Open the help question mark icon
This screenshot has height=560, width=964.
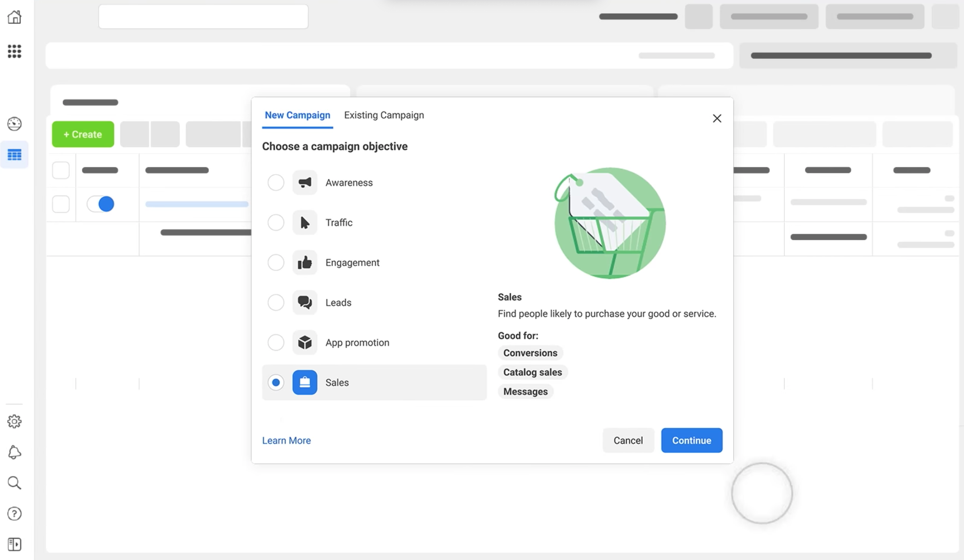click(14, 513)
